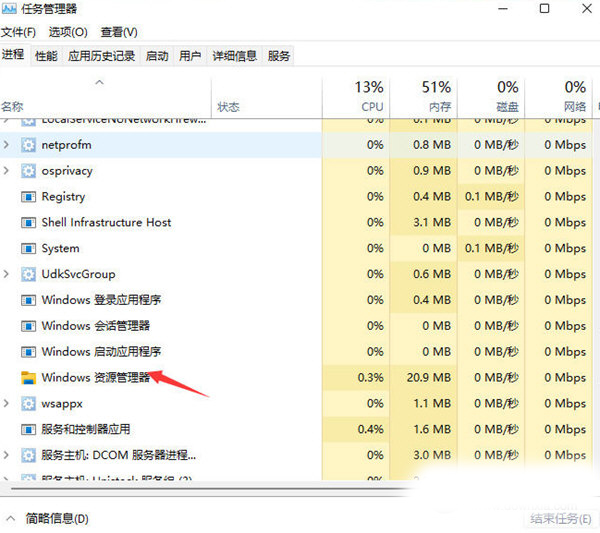Click the 结束任务(E) button

561,519
